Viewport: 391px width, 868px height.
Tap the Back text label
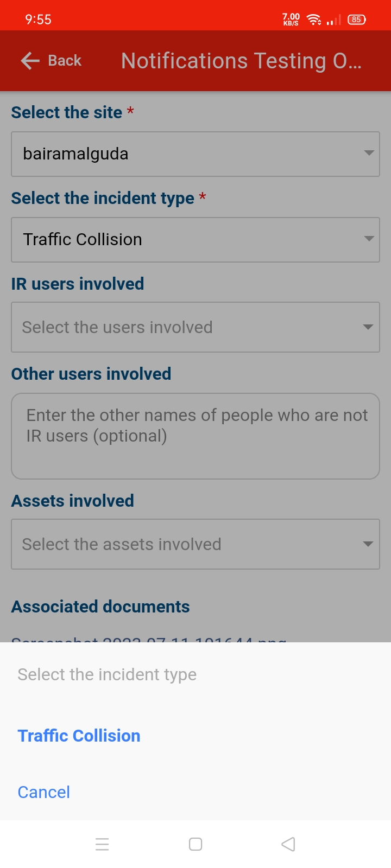pos(65,61)
